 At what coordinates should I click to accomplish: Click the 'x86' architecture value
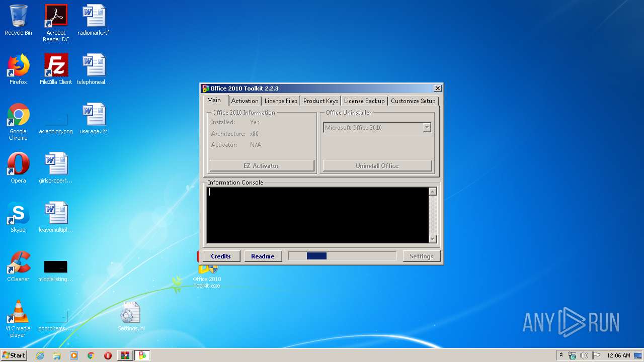(x=254, y=134)
